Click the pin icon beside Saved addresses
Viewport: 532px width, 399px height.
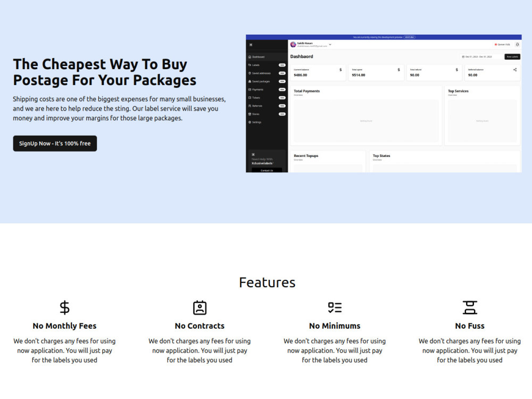250,73
